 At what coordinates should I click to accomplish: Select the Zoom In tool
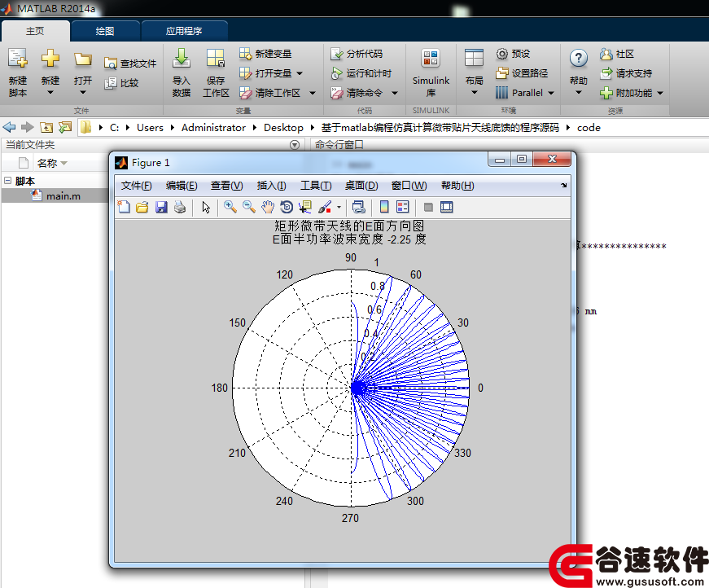[230, 207]
